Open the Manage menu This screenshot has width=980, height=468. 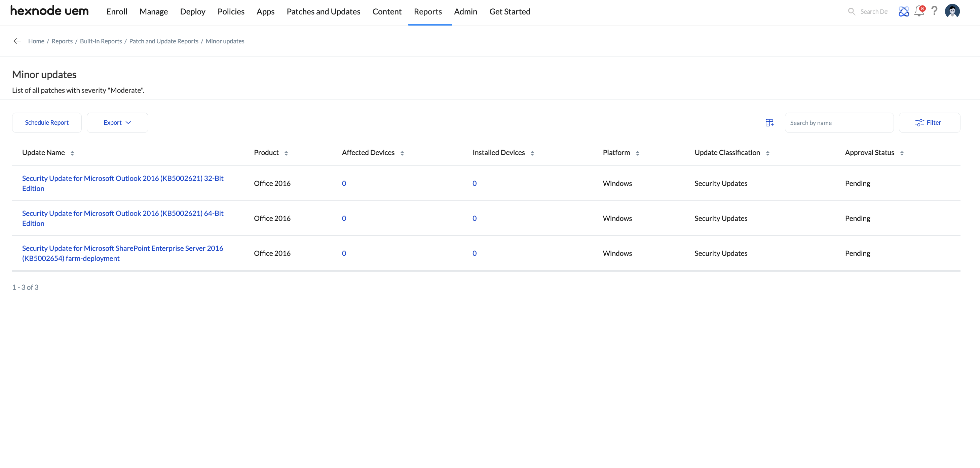154,11
